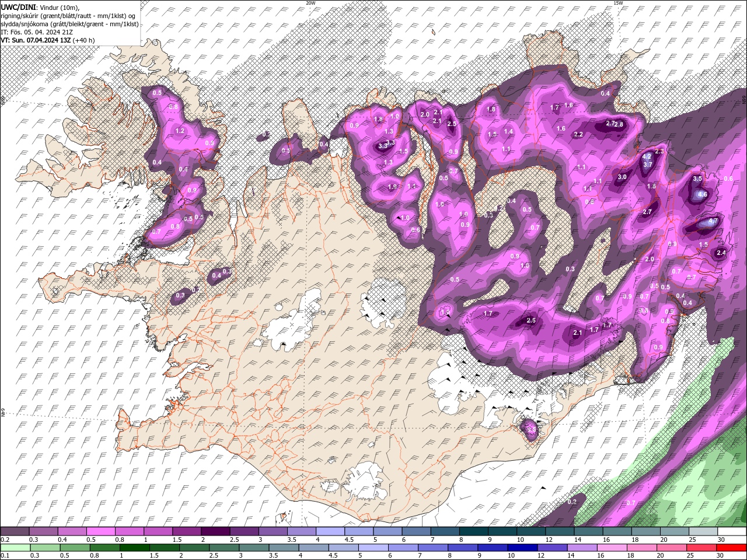Click upper legend swatch between 0.3 and 0.4
Viewport: 747px width, 560px height.
(43, 531)
